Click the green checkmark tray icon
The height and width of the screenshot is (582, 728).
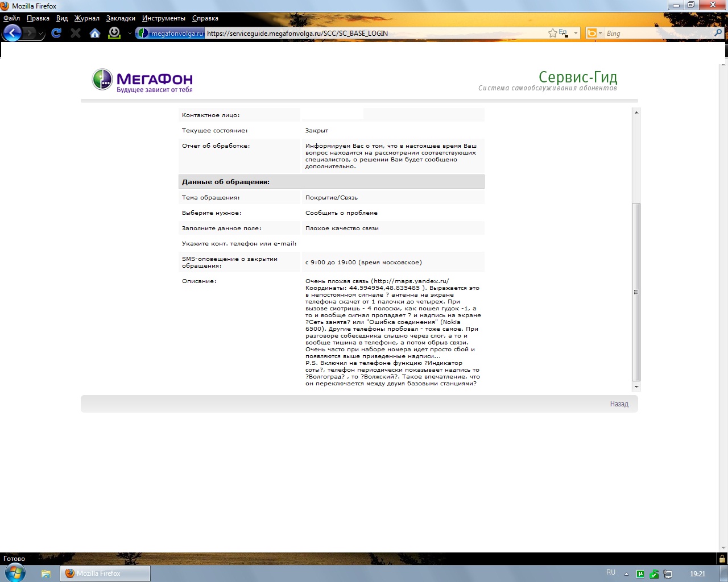(x=654, y=574)
